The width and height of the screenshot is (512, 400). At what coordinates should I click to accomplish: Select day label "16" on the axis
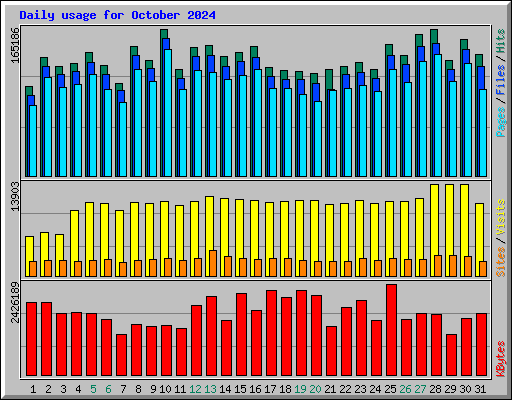point(255,389)
